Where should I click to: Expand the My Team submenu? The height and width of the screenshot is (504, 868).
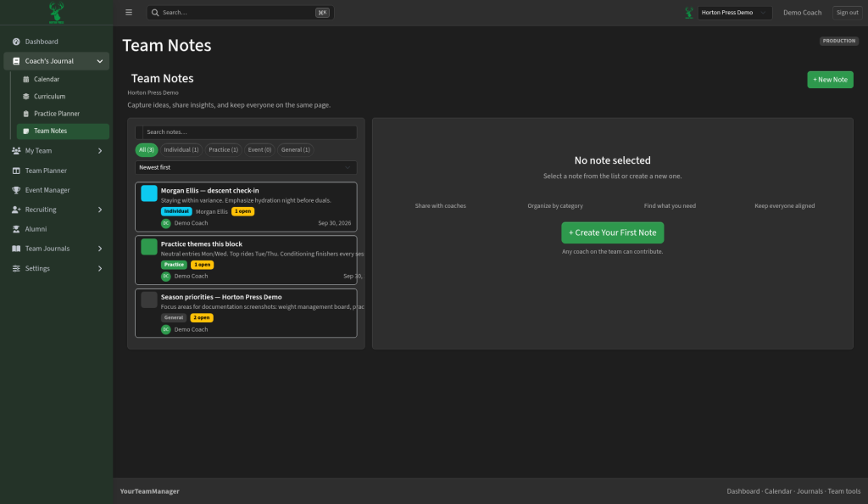tap(100, 151)
